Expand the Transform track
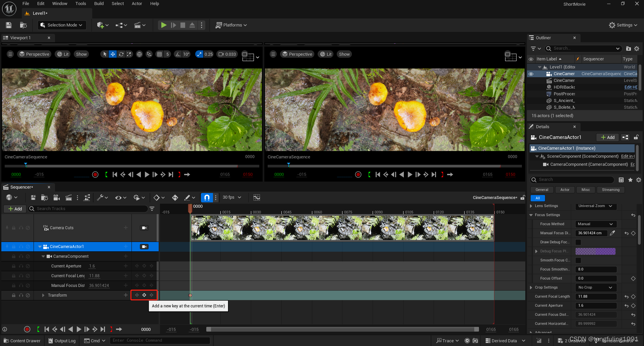The height and width of the screenshot is (346, 644). coord(43,295)
